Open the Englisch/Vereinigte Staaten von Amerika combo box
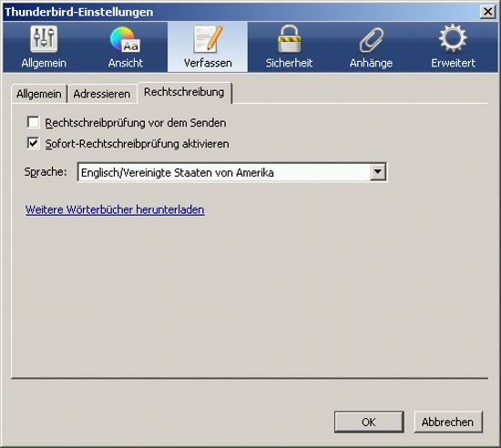The height and width of the screenshot is (448, 501). 232,172
